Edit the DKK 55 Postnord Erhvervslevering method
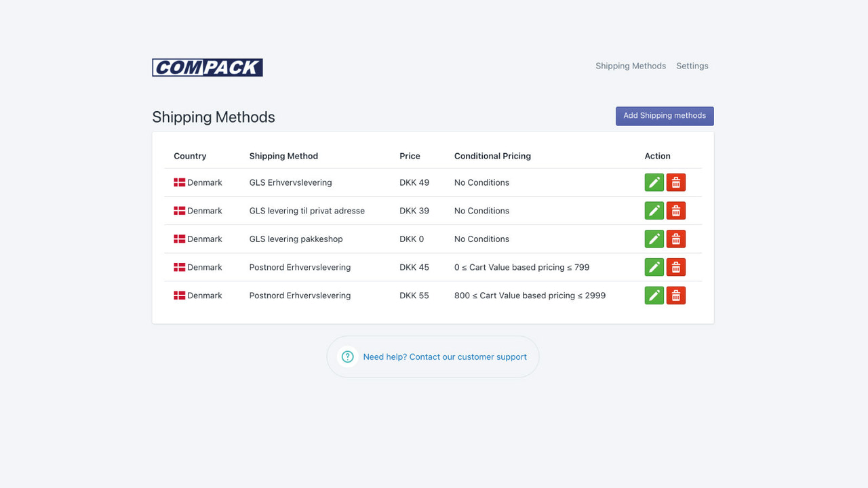This screenshot has height=488, width=868. pyautogui.click(x=654, y=295)
